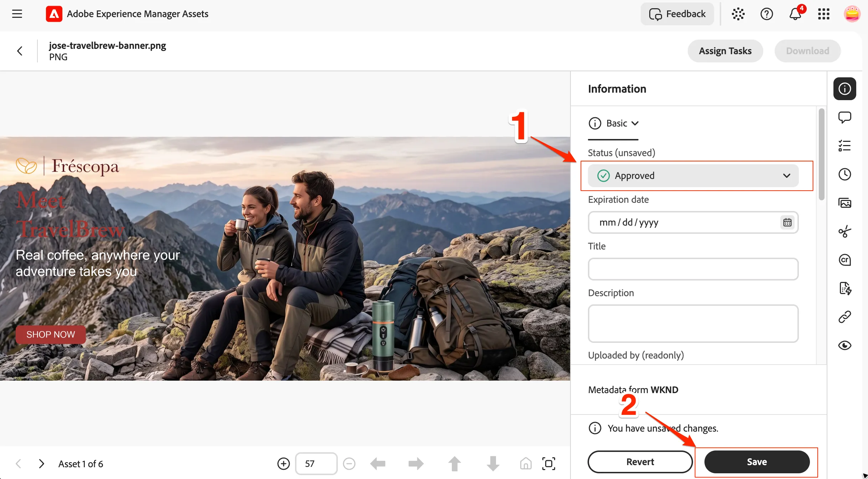Open the Comments panel icon
868x479 pixels.
pos(845,117)
